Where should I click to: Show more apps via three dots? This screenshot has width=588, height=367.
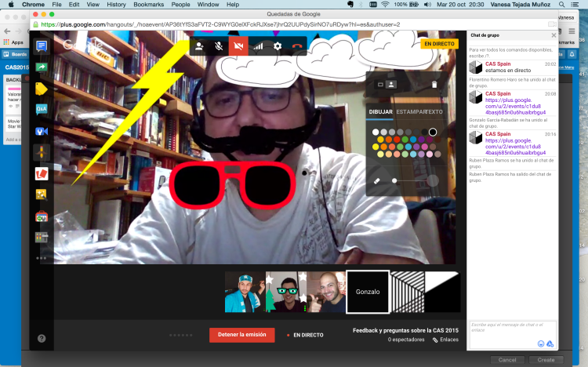pos(42,258)
